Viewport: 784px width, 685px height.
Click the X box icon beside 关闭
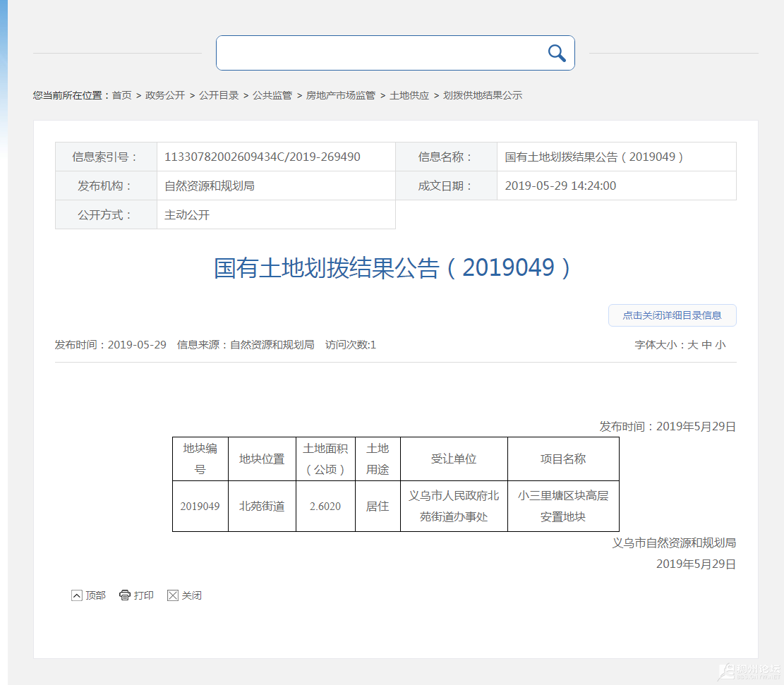(x=172, y=595)
